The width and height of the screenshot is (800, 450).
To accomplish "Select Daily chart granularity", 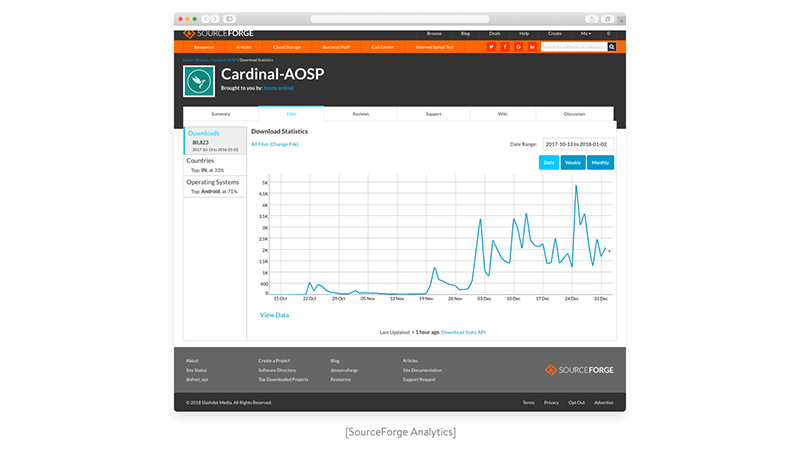I will (x=549, y=163).
